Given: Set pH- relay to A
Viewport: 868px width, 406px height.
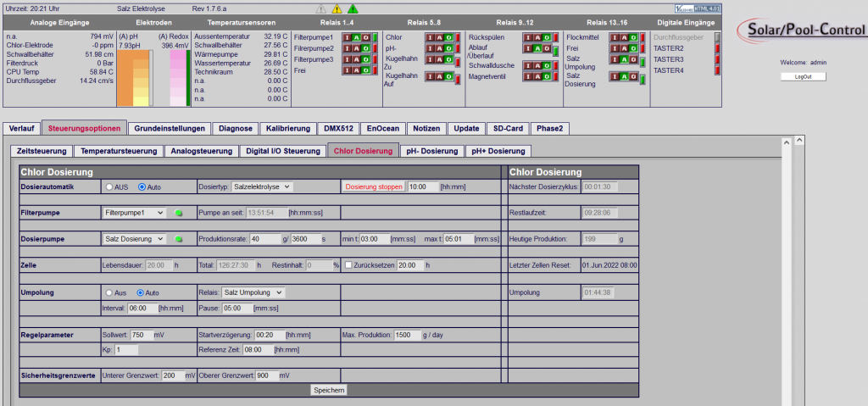Looking at the screenshot, I should pos(440,48).
